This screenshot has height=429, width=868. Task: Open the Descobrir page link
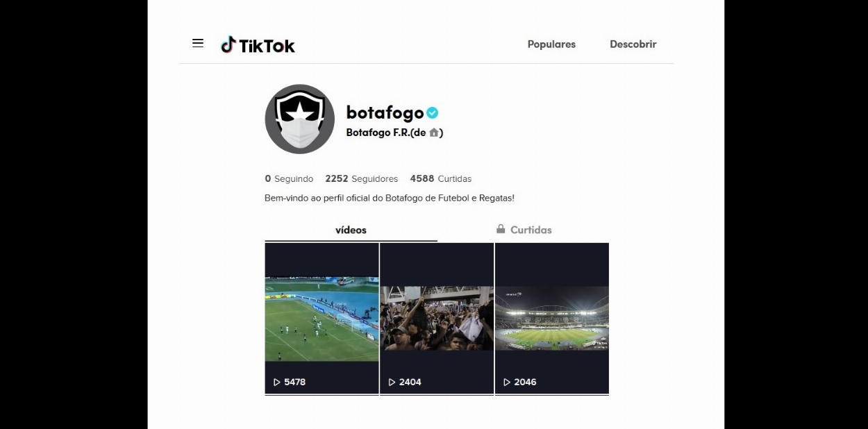point(633,44)
